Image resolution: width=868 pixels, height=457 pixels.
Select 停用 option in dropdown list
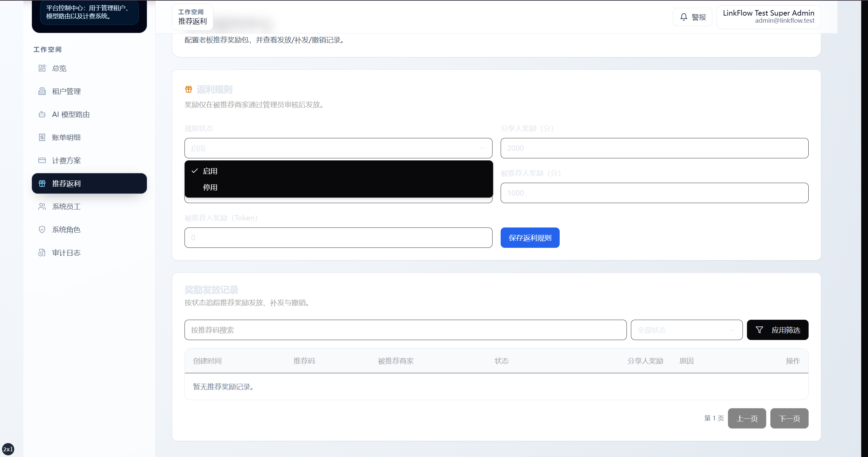pos(339,187)
